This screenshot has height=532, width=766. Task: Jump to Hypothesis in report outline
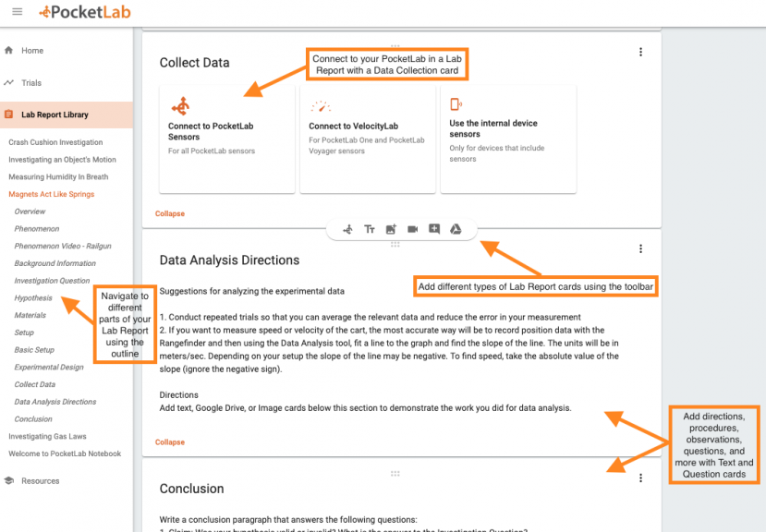click(x=33, y=298)
